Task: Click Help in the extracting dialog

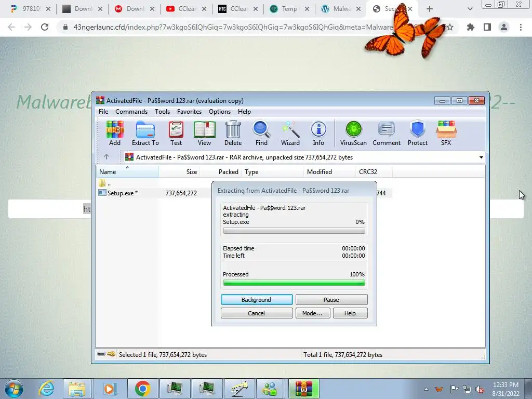Action: [350, 313]
